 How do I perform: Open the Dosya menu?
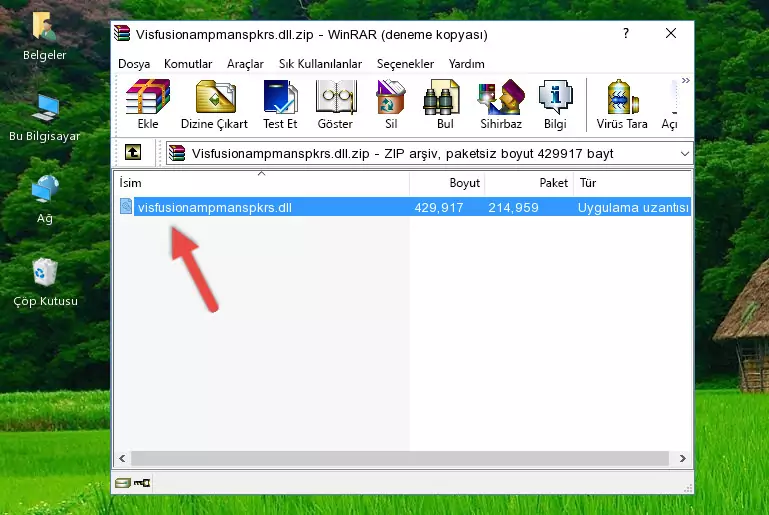click(134, 64)
